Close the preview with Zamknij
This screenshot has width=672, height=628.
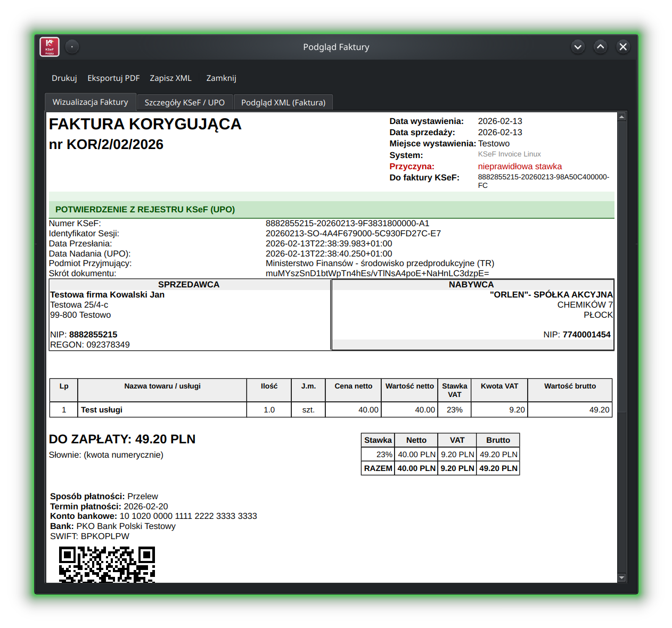tap(221, 78)
